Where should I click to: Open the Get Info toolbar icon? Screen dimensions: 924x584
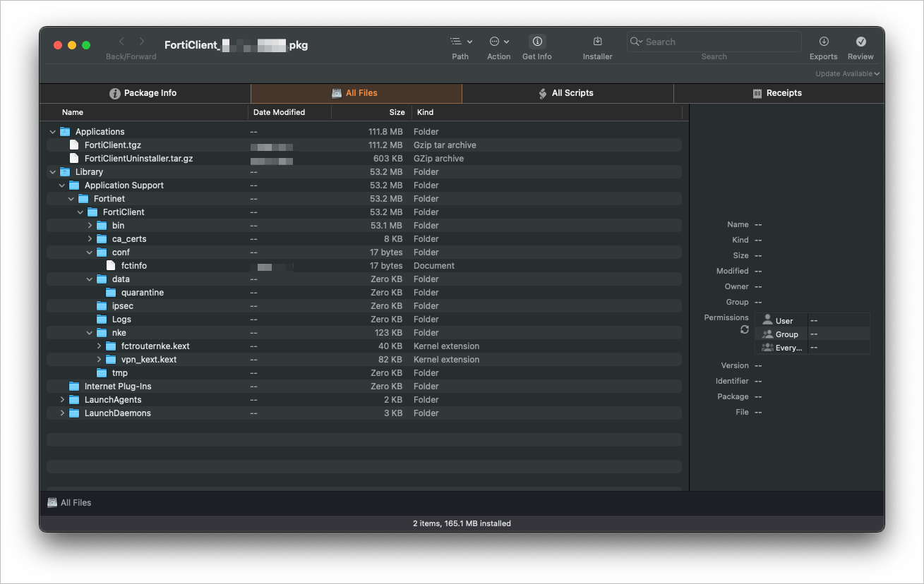(x=537, y=42)
